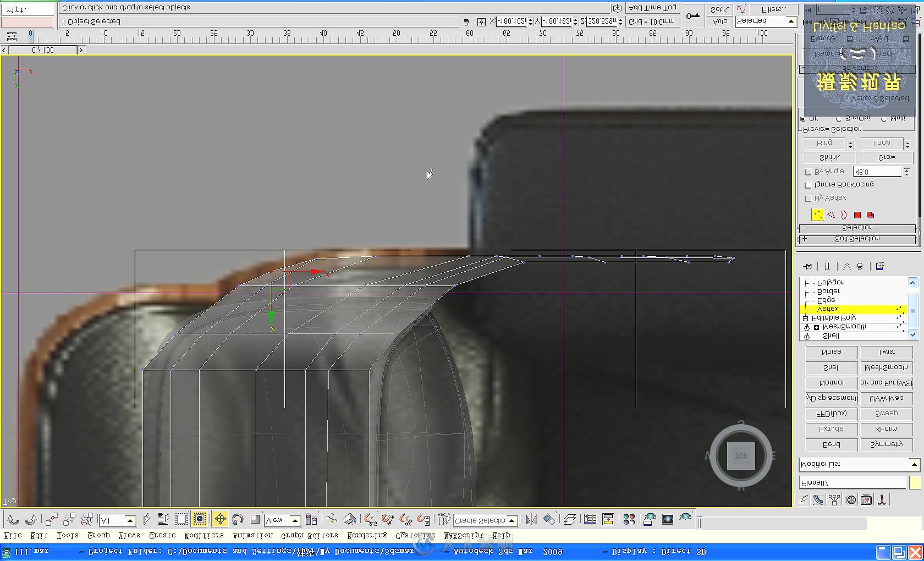924x561 pixels.
Task: Click the Configure Modifier Sets icon
Action: click(x=880, y=267)
